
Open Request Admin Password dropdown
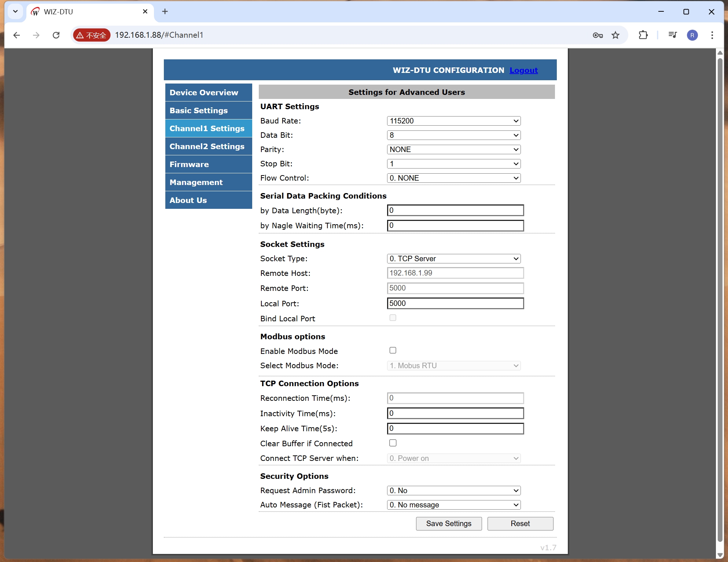point(453,491)
